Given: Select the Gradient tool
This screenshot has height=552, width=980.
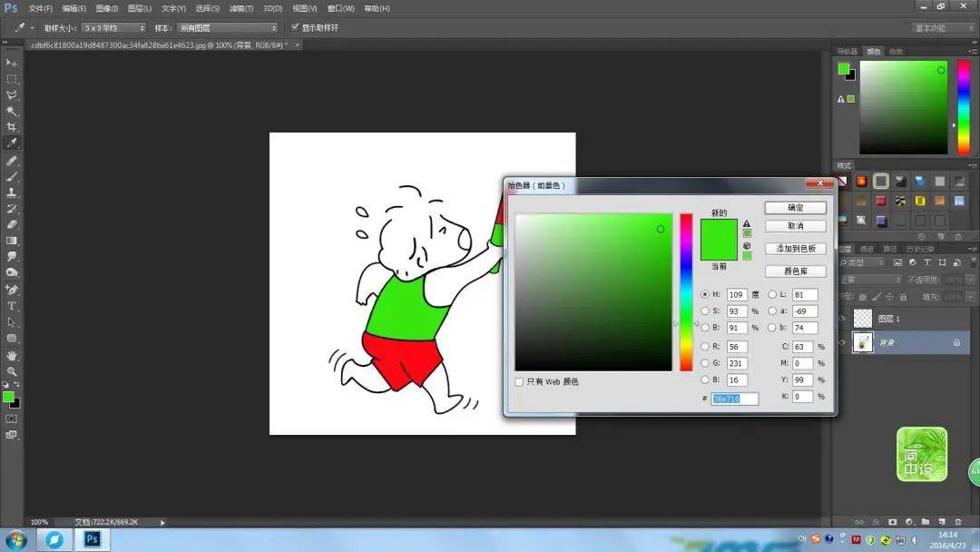Looking at the screenshot, I should pyautogui.click(x=11, y=241).
